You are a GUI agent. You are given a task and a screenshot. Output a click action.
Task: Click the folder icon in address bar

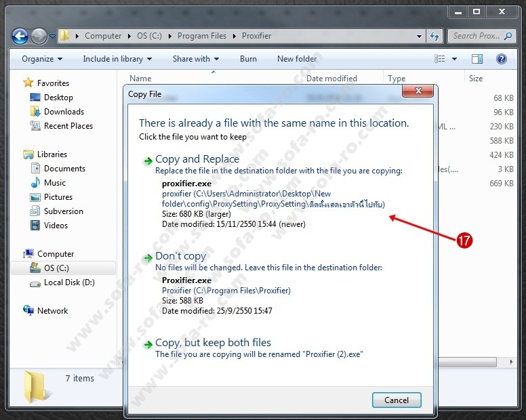click(x=64, y=35)
